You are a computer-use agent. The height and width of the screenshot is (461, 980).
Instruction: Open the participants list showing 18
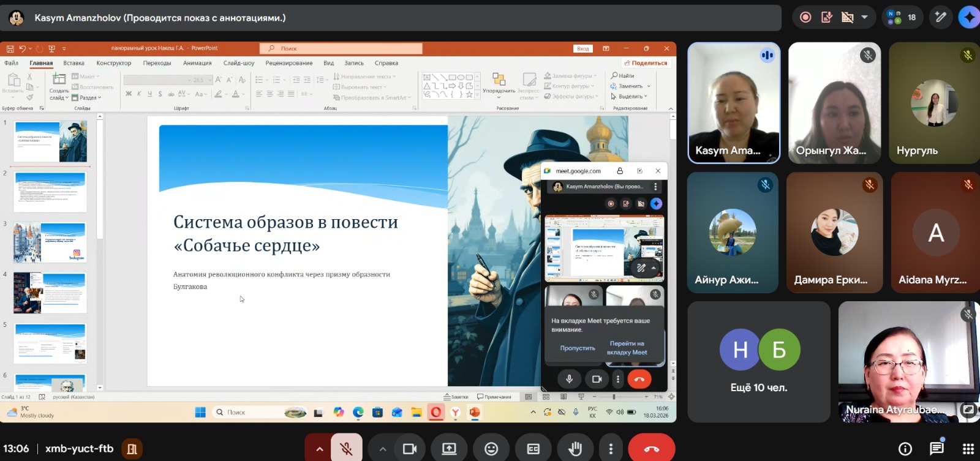click(902, 17)
